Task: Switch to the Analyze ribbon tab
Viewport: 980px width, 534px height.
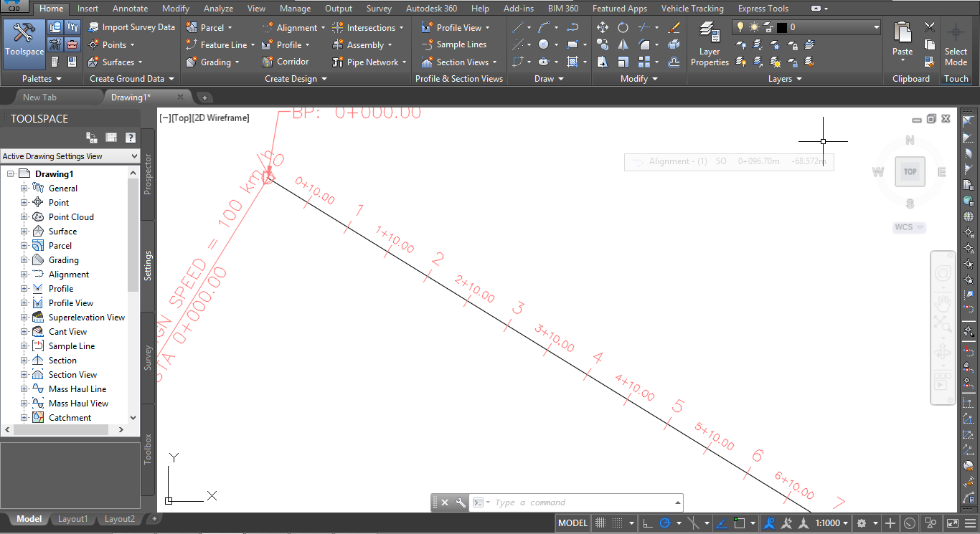Action: tap(218, 9)
